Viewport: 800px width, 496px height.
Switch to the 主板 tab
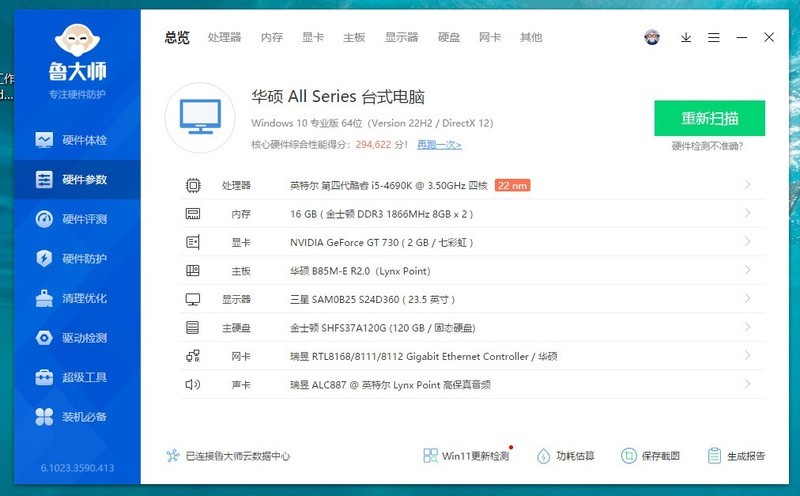(x=354, y=37)
